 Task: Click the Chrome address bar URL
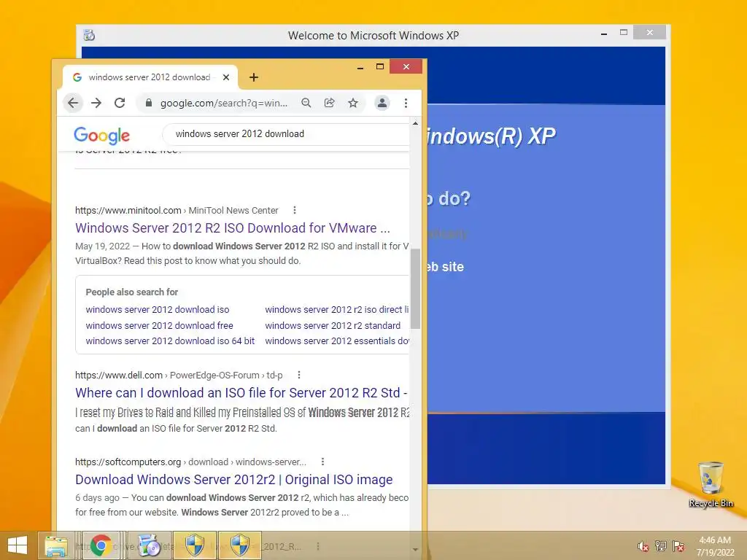pos(224,103)
